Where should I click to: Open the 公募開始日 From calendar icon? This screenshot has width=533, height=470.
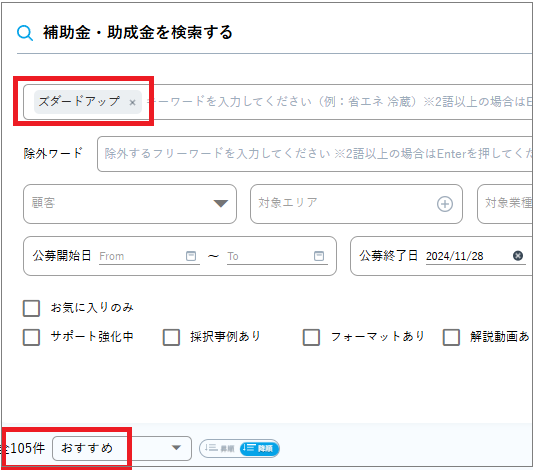[191, 256]
